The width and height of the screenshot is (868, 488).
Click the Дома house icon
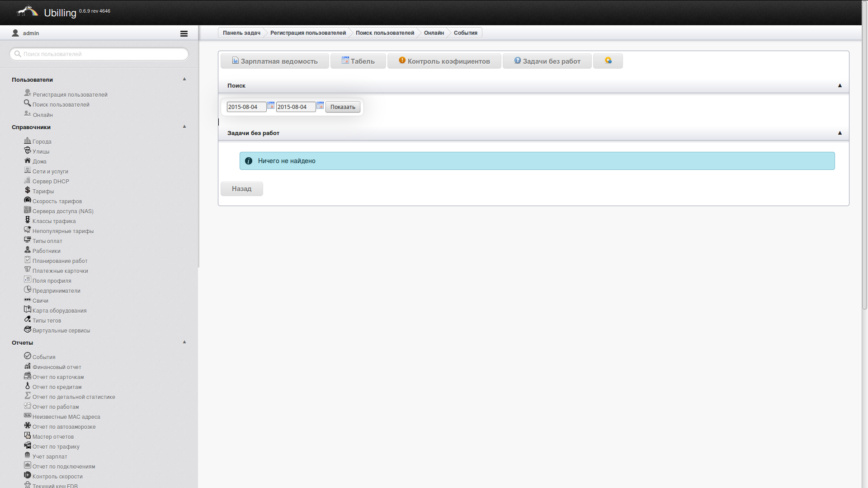(x=28, y=160)
